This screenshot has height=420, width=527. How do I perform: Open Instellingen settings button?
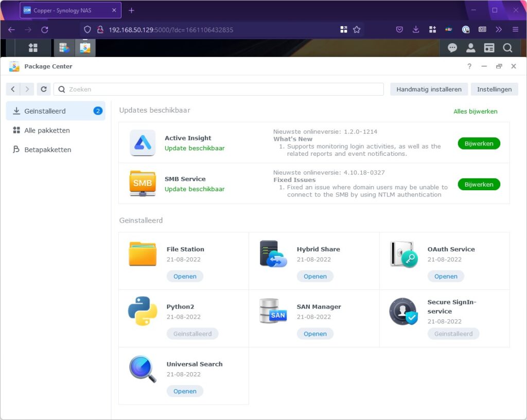tap(494, 89)
